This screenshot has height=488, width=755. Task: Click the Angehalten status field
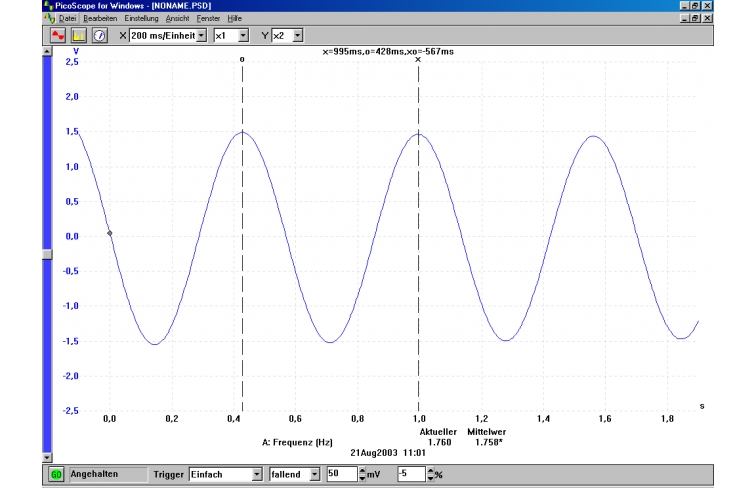pos(108,474)
